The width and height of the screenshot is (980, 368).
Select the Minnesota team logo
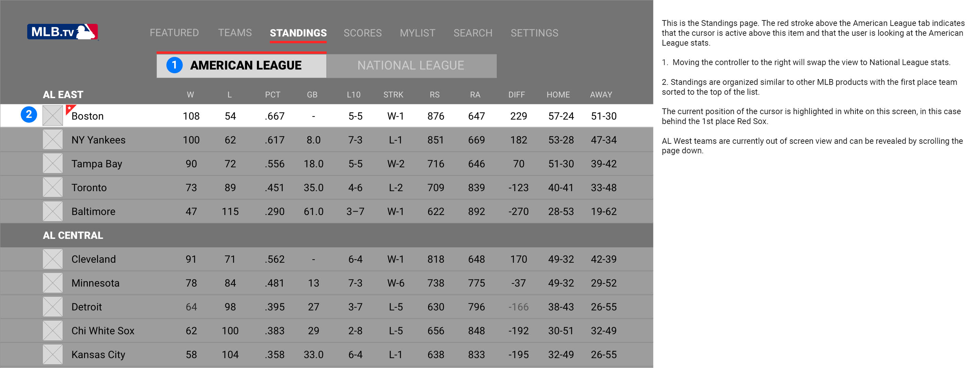coord(52,283)
